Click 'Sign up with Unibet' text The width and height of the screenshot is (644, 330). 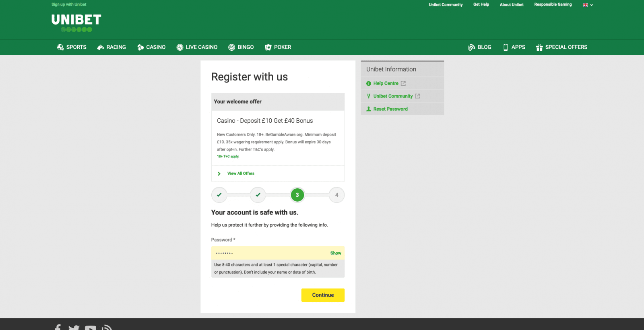(x=69, y=4)
